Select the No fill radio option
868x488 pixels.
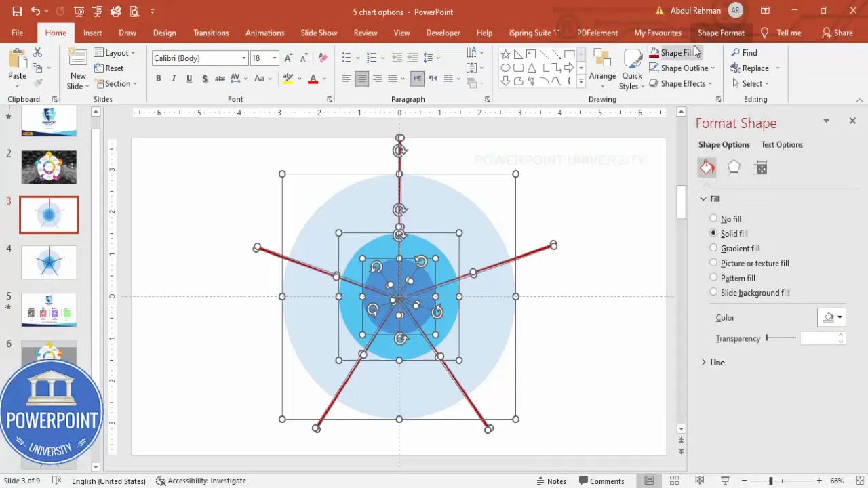(713, 219)
